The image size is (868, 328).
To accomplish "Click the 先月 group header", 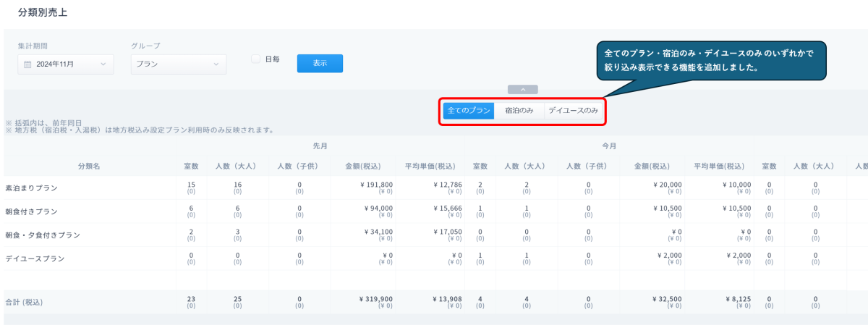I will [320, 146].
